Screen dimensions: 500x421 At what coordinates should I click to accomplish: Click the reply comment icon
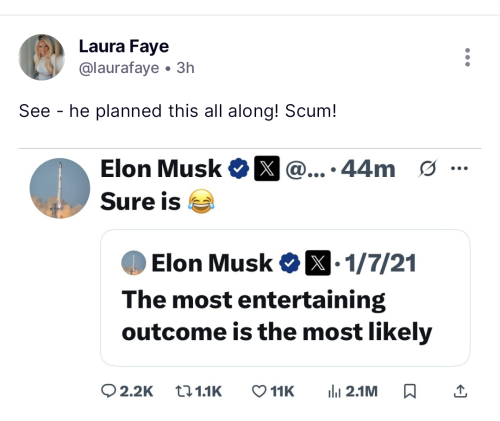point(108,391)
